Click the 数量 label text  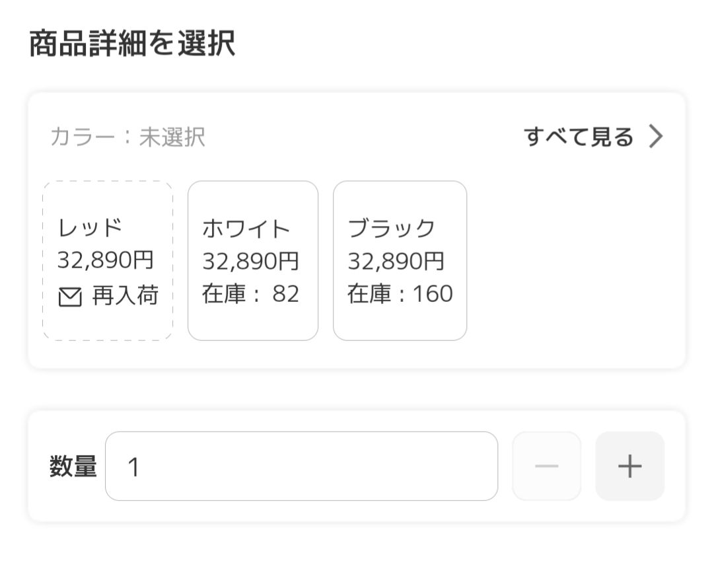coord(73,466)
